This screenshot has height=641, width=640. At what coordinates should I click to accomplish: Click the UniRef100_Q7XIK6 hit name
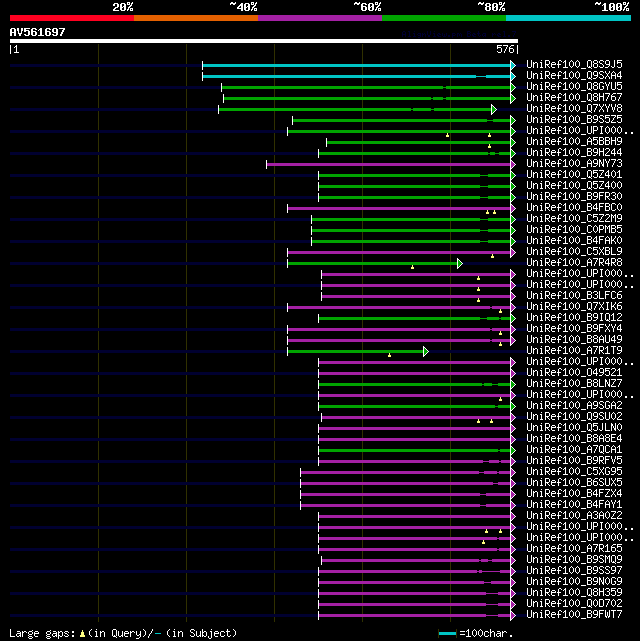(x=574, y=307)
